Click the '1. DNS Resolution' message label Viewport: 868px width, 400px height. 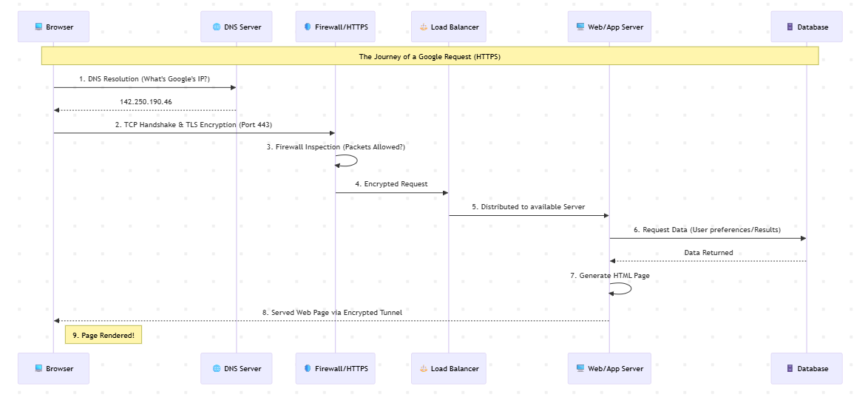144,78
